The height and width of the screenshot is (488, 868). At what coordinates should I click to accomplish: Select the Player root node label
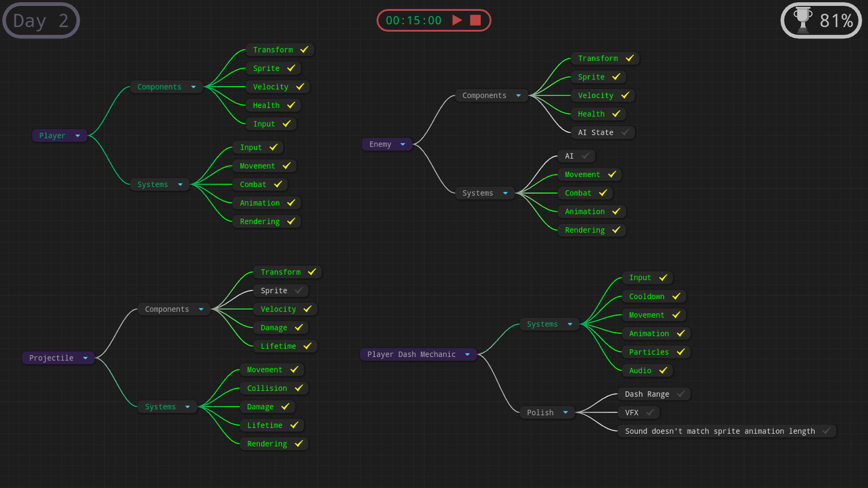pyautogui.click(x=52, y=136)
